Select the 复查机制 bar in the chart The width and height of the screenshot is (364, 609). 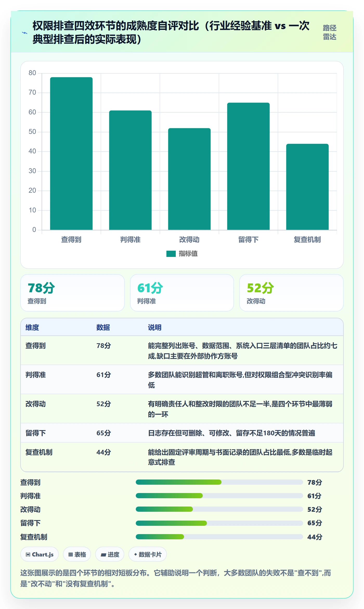point(307,187)
